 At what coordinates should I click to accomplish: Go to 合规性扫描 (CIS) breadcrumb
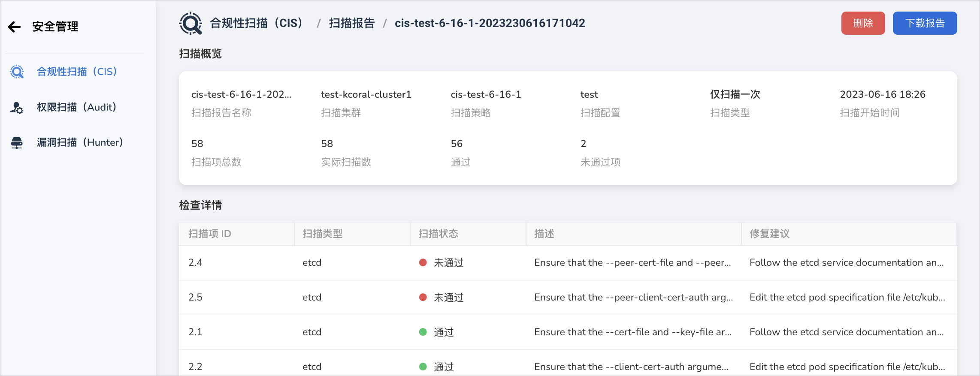click(x=256, y=23)
